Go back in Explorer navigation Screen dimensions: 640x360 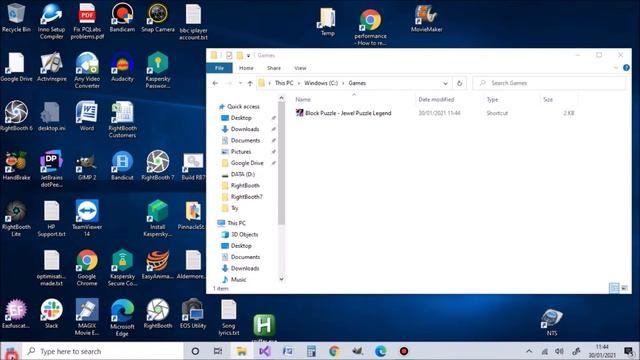pos(216,83)
